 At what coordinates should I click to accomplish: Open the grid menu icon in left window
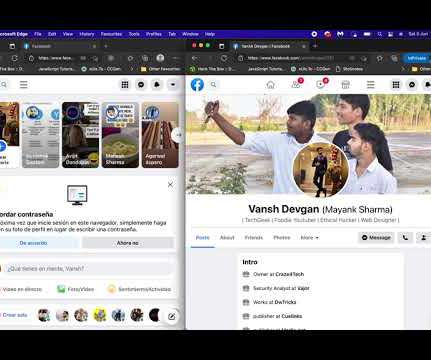(125, 85)
